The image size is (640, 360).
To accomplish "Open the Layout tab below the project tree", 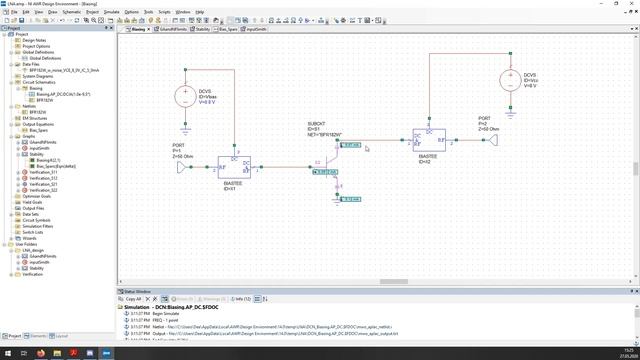I will 59,336.
